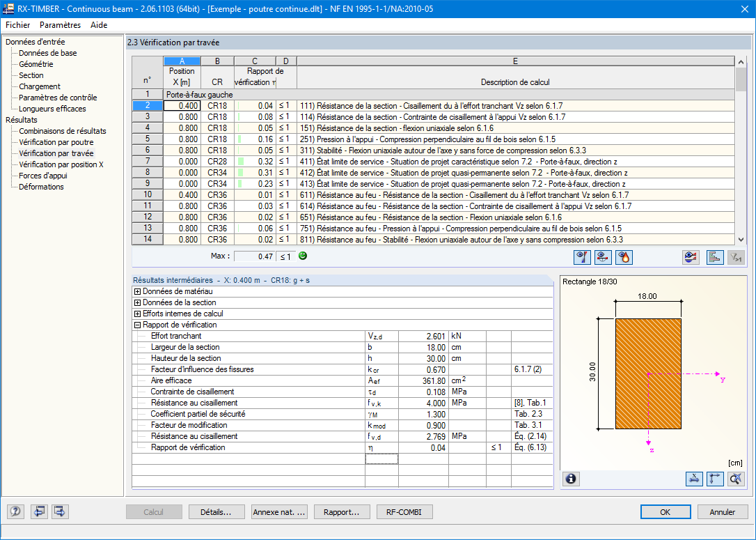
Task: Expand Données de la section node
Action: pyautogui.click(x=137, y=302)
